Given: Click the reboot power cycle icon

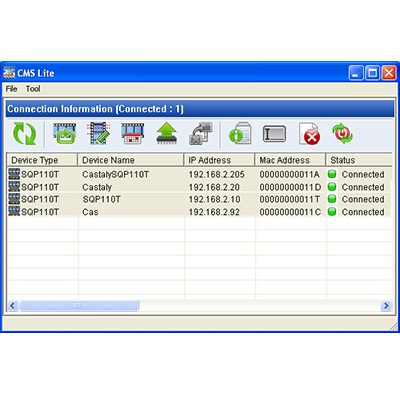Looking at the screenshot, I should [x=342, y=133].
